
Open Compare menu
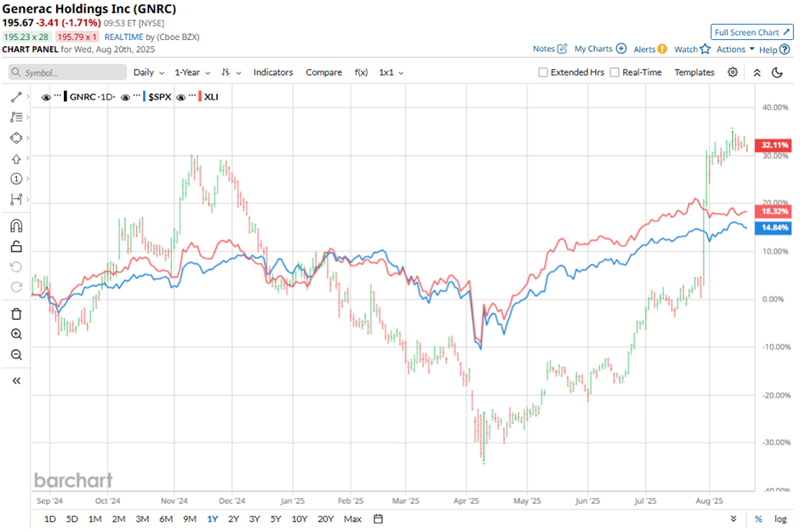tap(323, 72)
